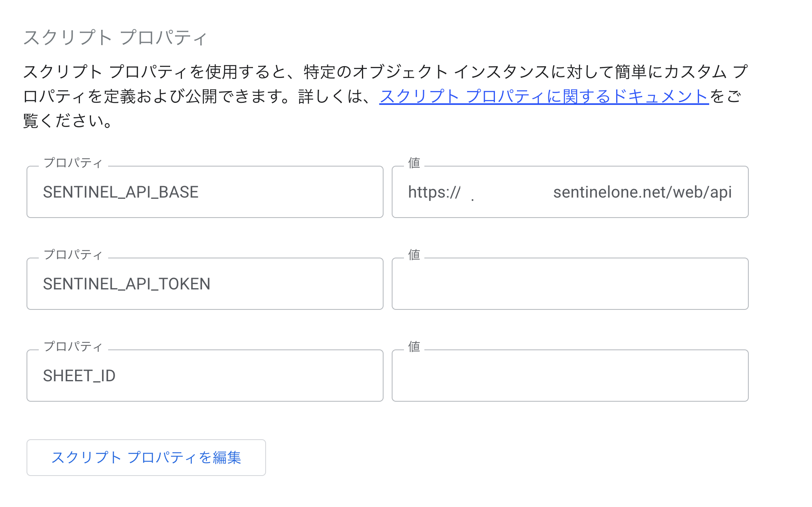
Task: Click the SENTINEL_API_TOKEN property name field
Action: [204, 283]
